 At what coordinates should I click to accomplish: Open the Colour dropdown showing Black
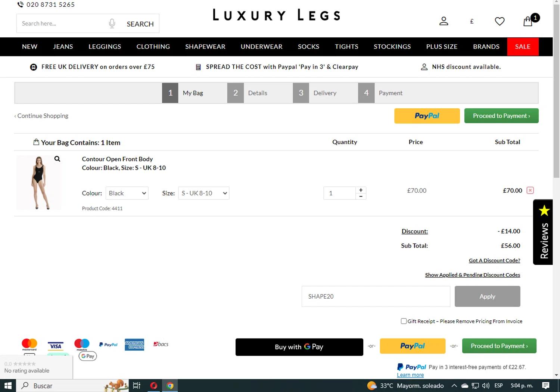click(x=127, y=193)
